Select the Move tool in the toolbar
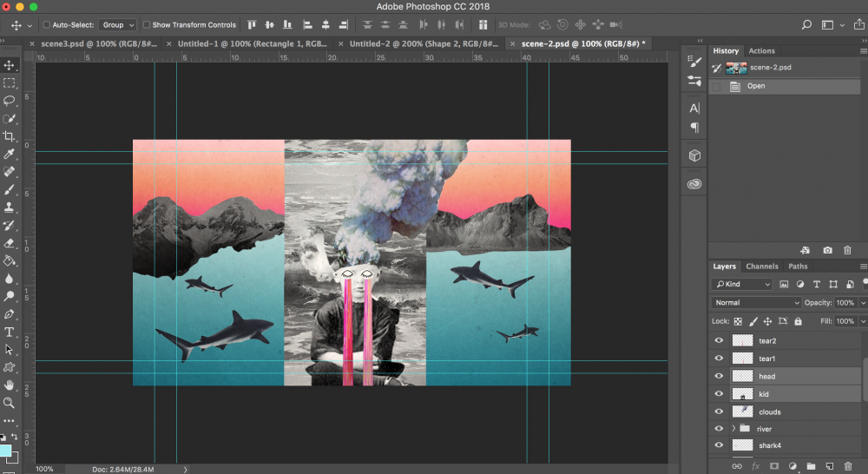 click(9, 65)
